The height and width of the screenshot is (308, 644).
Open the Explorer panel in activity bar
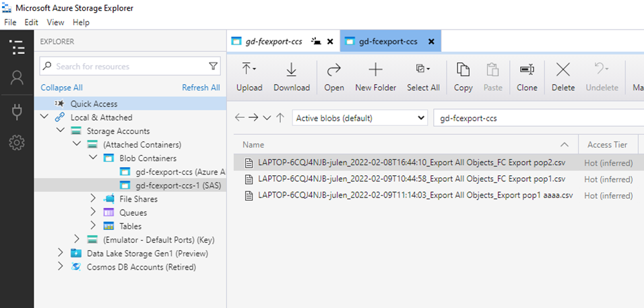tap(17, 48)
